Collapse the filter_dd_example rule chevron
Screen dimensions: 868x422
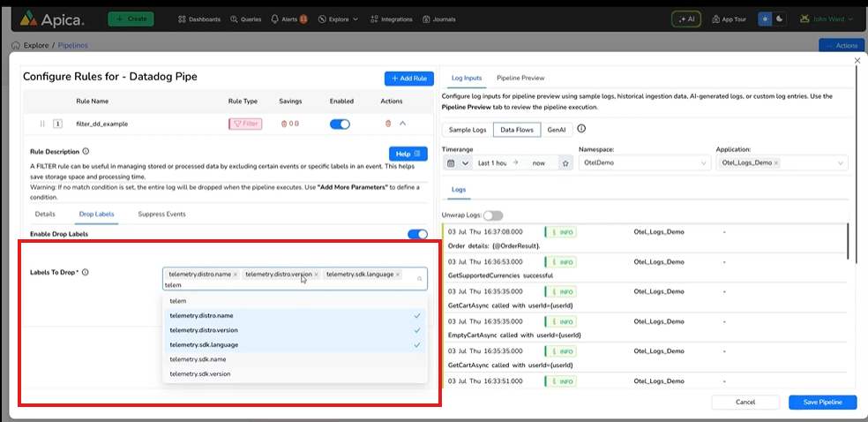click(x=403, y=124)
